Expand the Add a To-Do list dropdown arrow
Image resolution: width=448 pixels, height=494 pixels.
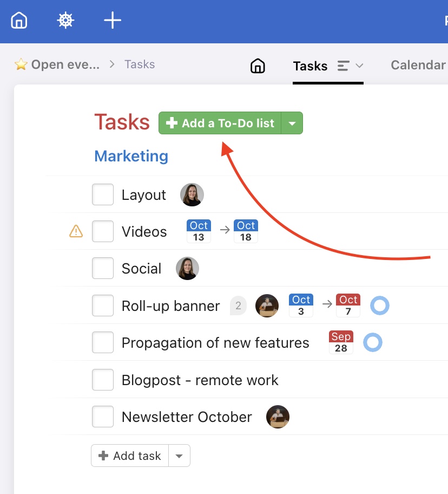coord(292,123)
